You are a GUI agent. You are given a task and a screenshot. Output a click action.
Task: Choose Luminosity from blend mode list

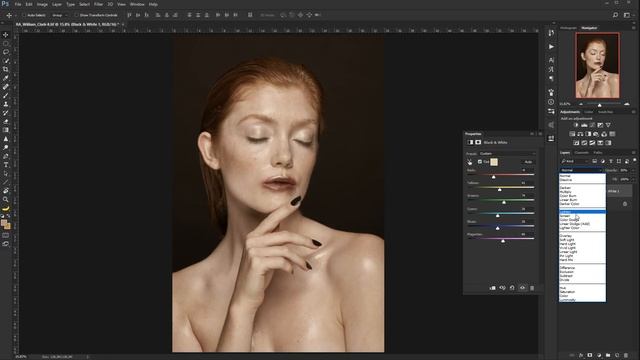coord(582,300)
